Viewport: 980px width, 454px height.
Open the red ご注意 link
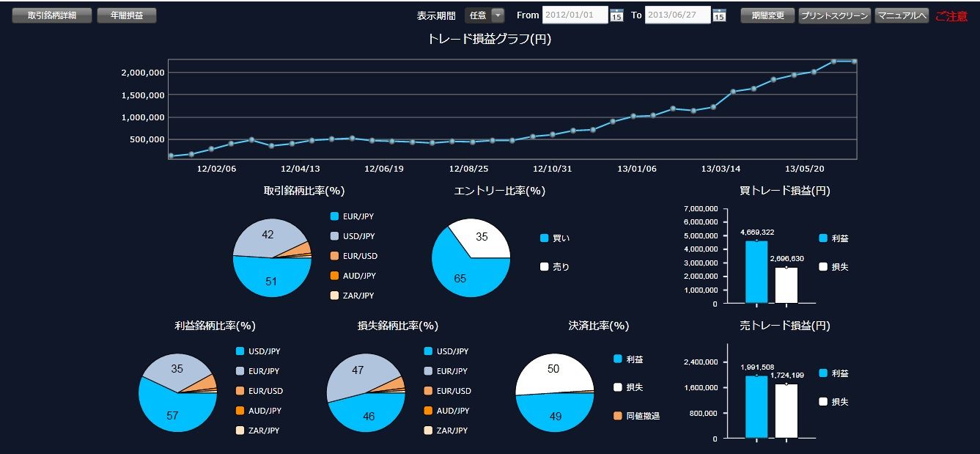coord(951,16)
